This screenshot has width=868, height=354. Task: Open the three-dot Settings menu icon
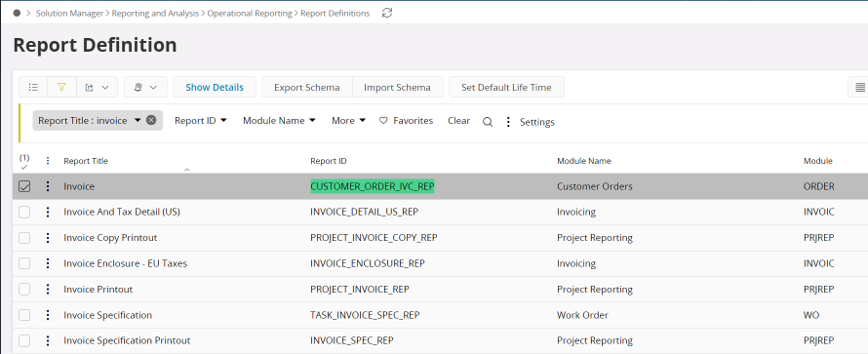point(508,122)
